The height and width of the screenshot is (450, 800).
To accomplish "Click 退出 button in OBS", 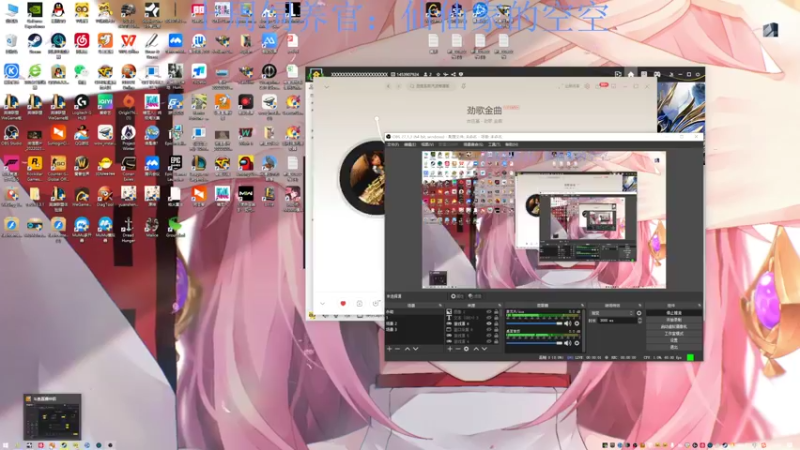I will [673, 347].
